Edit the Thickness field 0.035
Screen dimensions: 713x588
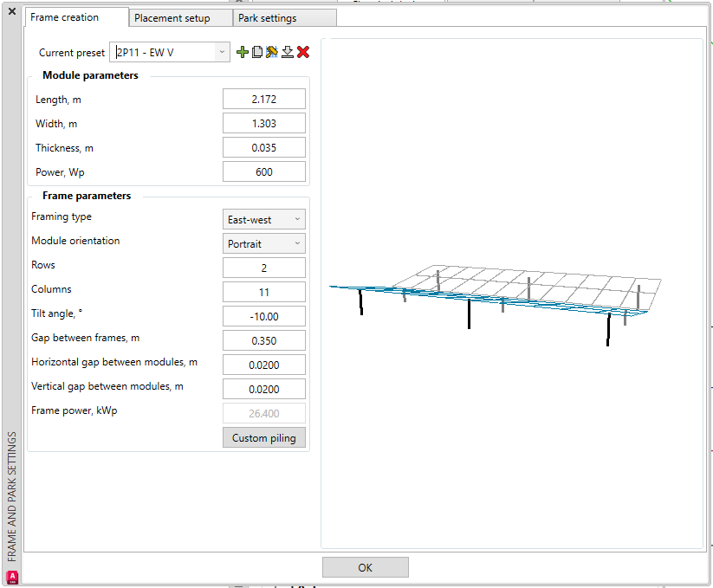click(264, 148)
